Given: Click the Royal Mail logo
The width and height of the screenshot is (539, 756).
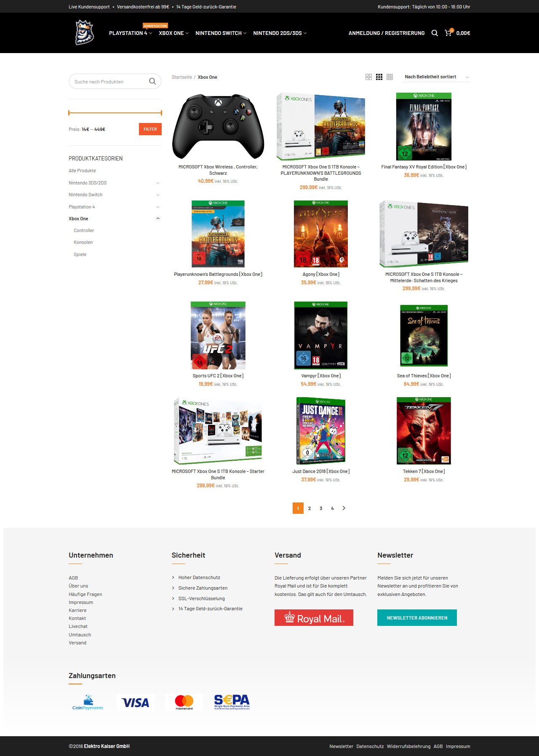Looking at the screenshot, I should 314,618.
